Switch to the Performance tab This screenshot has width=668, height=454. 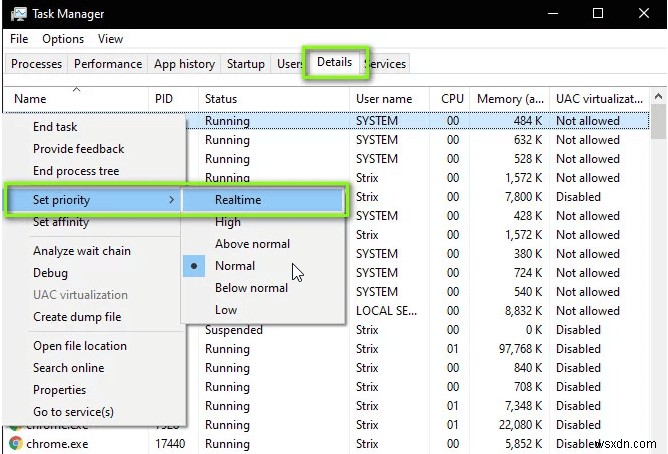(x=108, y=64)
